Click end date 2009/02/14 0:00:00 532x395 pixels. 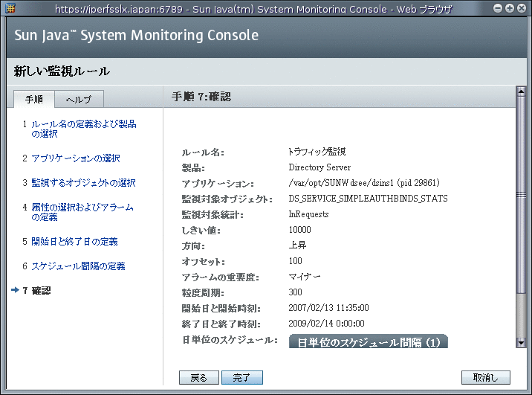tap(326, 324)
